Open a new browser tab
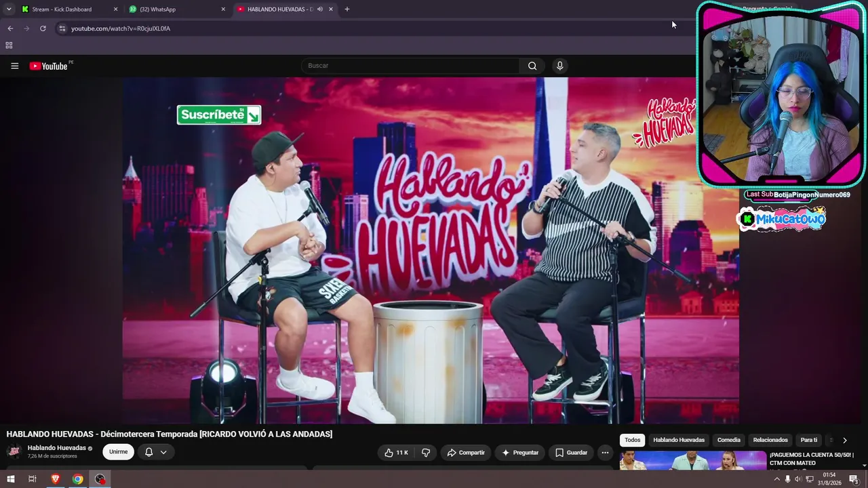This screenshot has height=488, width=868. click(347, 9)
